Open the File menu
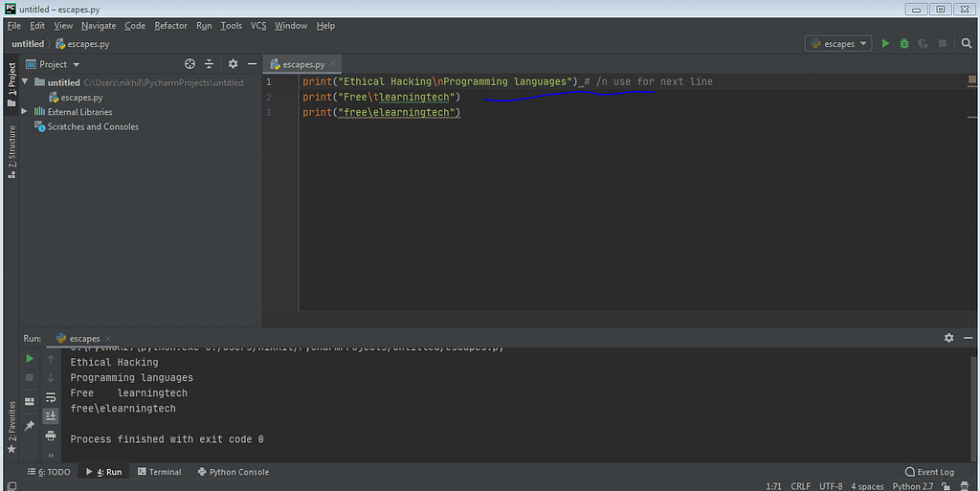Screen dimensions: 980x491 [13, 26]
